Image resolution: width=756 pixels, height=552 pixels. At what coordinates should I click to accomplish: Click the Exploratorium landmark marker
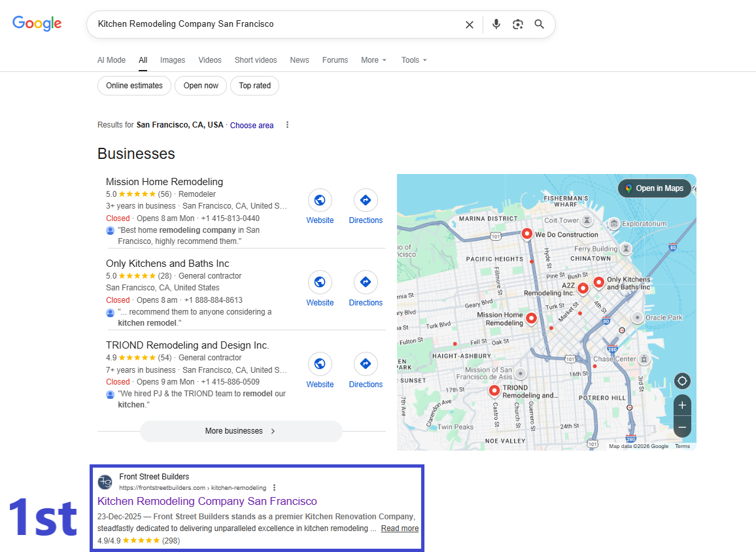(x=614, y=223)
